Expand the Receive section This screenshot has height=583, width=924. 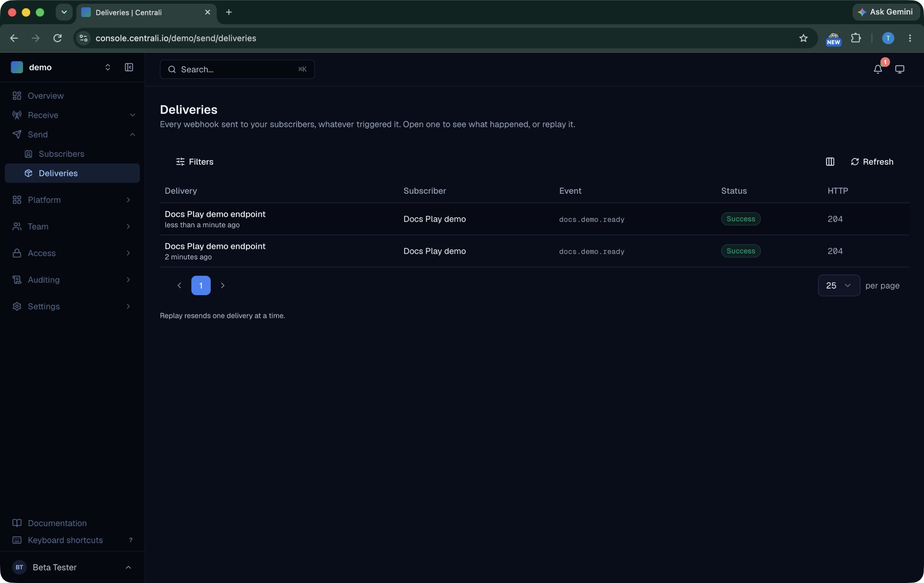click(x=72, y=115)
